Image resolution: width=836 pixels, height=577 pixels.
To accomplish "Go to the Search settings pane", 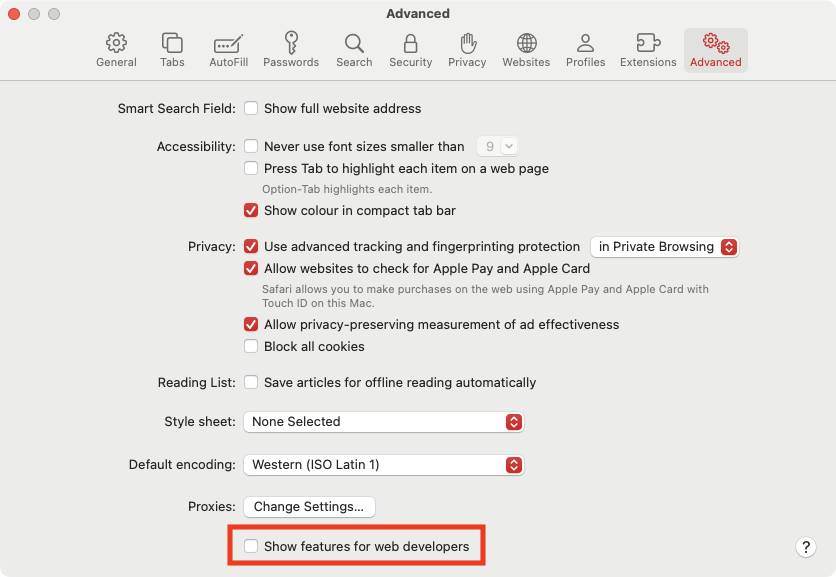I will 354,50.
